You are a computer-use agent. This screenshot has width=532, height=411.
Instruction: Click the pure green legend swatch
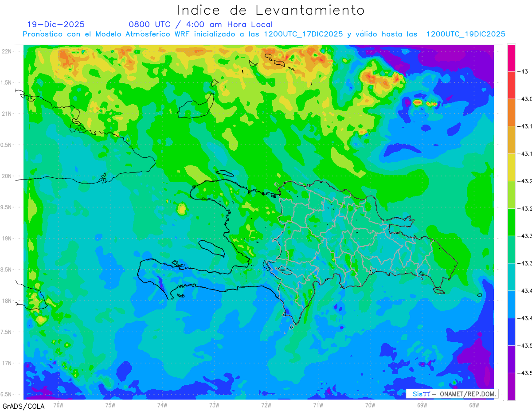(x=511, y=222)
